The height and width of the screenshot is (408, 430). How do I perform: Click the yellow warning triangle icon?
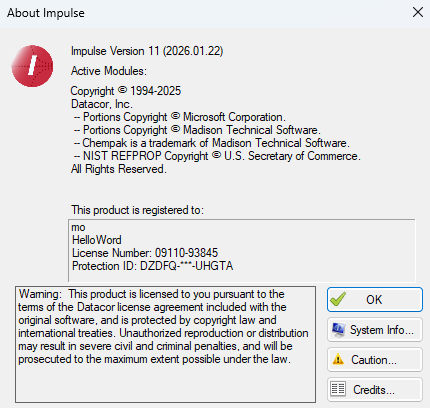point(338,360)
